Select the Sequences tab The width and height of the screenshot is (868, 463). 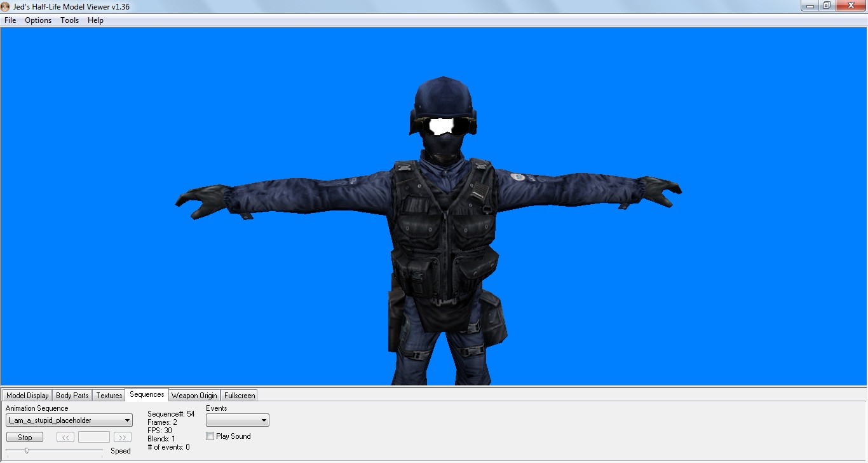146,394
